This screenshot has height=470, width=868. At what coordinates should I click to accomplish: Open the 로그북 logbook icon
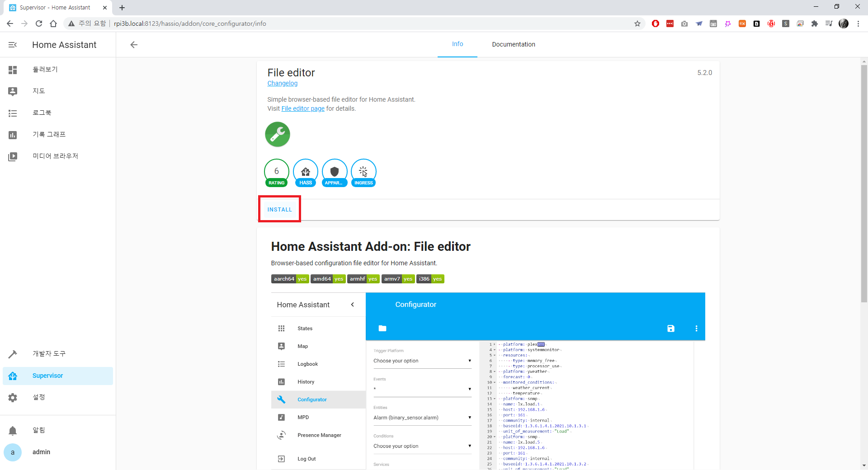(13, 113)
